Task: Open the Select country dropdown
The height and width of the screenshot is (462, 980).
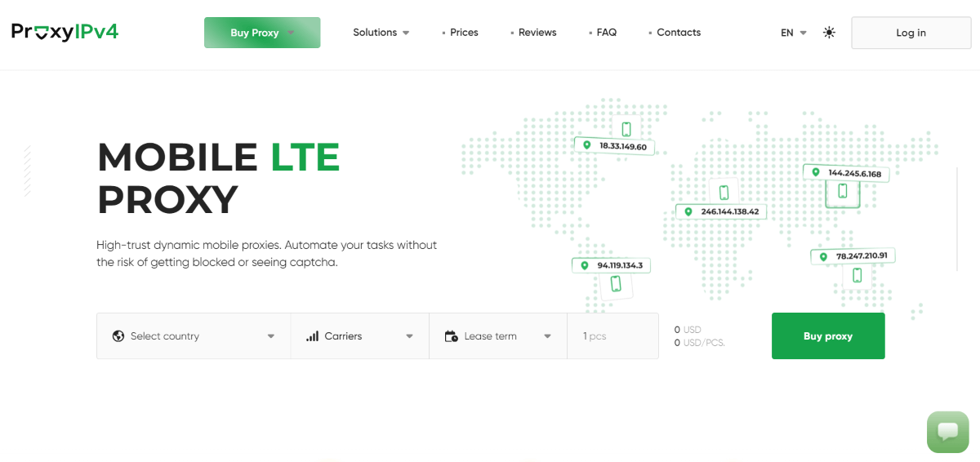Action: [194, 336]
